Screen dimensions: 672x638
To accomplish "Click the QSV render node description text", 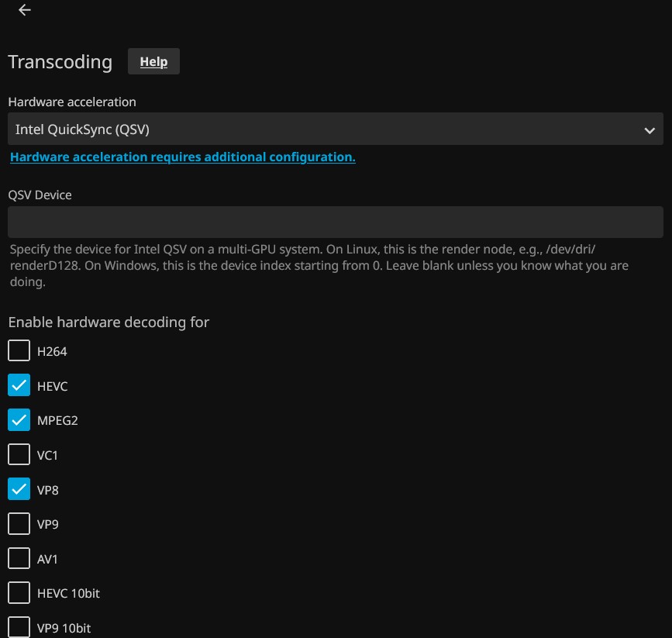I will [318, 266].
